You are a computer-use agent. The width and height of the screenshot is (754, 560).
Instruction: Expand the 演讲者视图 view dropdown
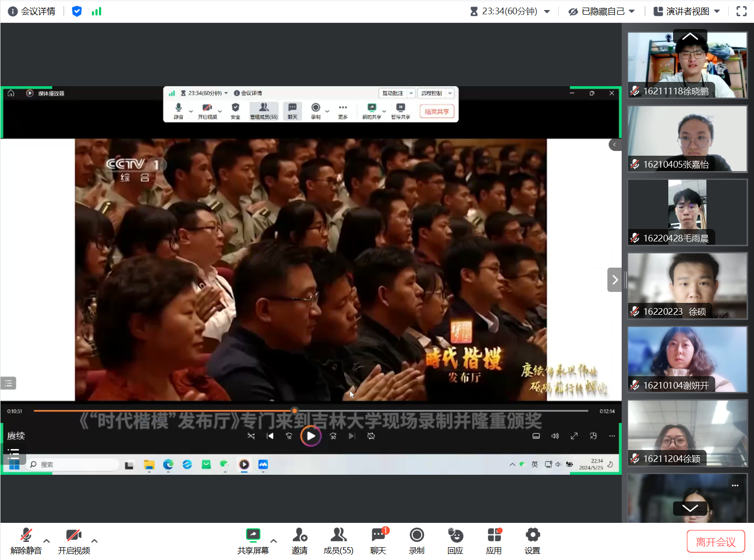click(x=686, y=11)
